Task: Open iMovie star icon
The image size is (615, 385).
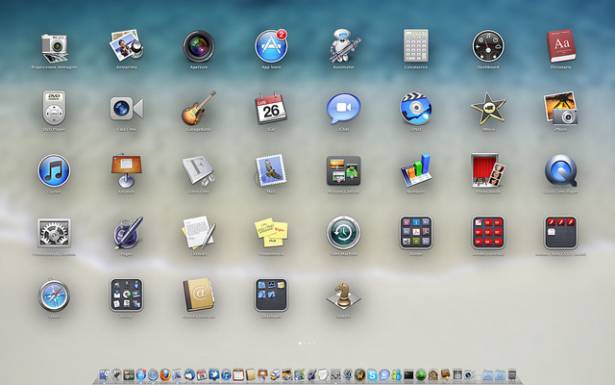Action: [x=488, y=108]
